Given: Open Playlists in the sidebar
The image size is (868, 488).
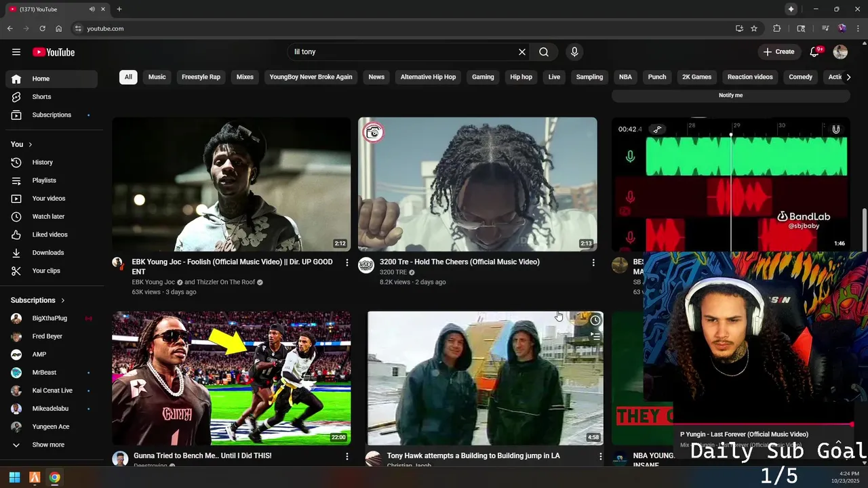Looking at the screenshot, I should 52,181.
